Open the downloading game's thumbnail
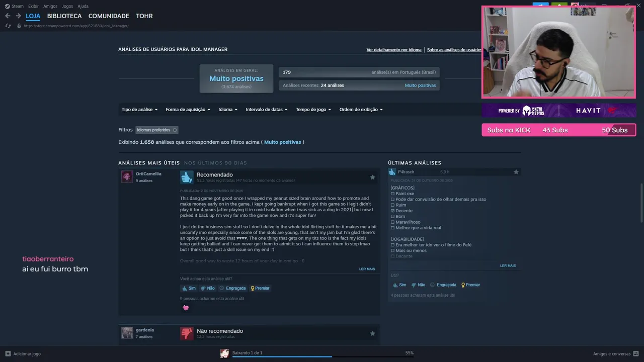644x362 pixels. (224, 353)
